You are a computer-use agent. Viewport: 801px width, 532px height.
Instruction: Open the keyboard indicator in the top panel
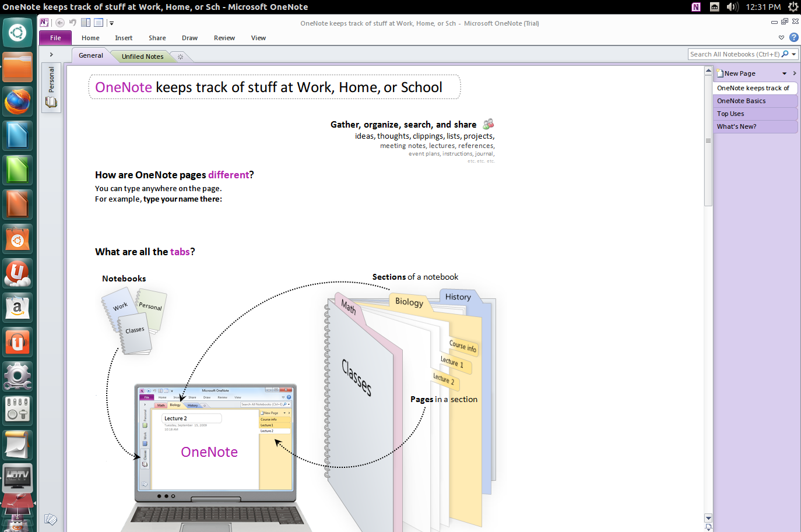[715, 7]
